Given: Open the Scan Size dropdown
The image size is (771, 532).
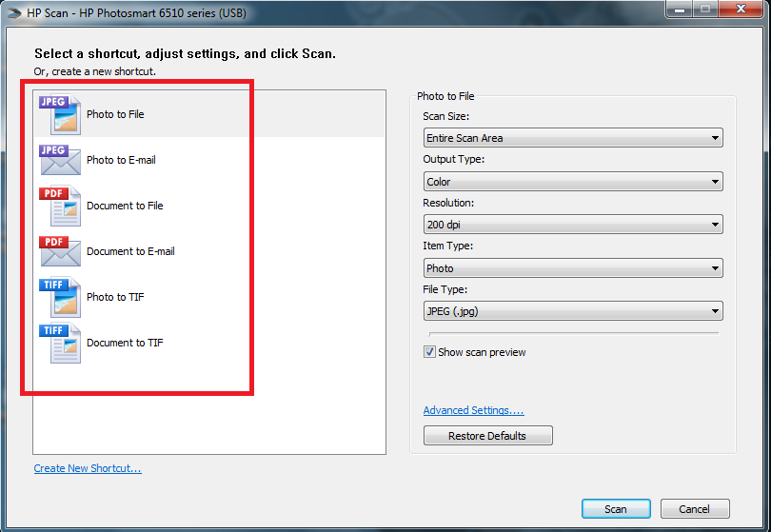Looking at the screenshot, I should 573,138.
